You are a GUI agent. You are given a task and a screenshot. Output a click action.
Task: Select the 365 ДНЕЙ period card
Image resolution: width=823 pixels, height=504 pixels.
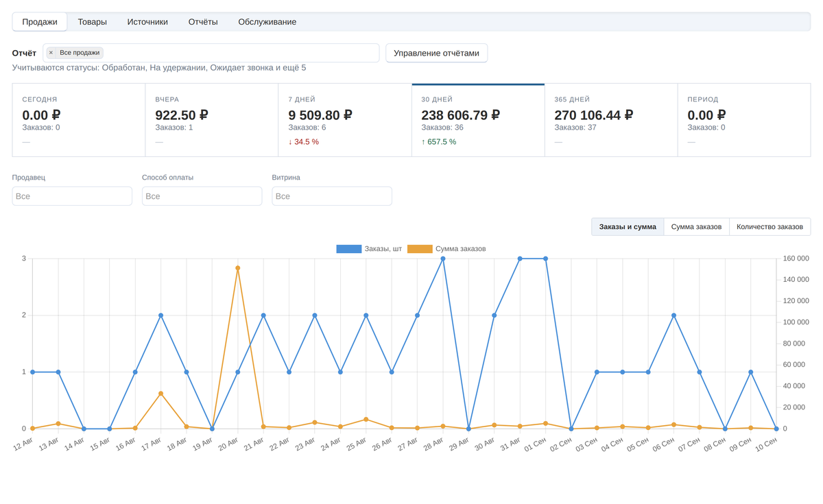point(611,120)
